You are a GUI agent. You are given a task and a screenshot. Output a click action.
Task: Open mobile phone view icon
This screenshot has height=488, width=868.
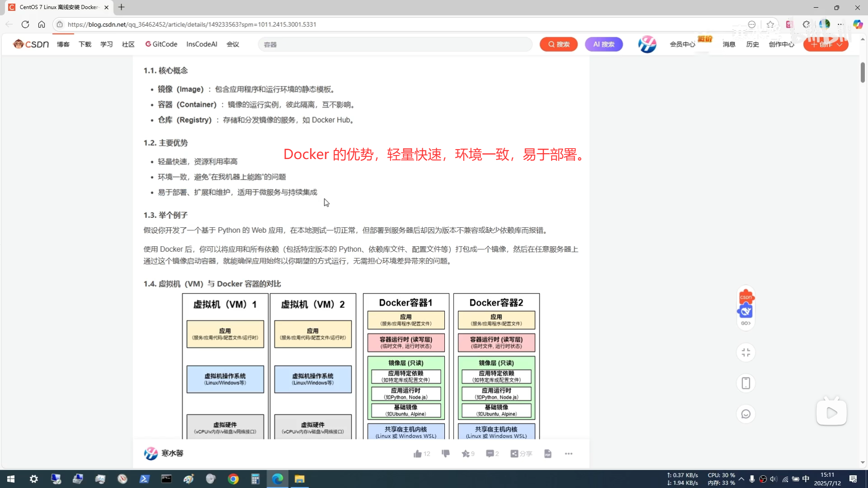click(x=746, y=383)
